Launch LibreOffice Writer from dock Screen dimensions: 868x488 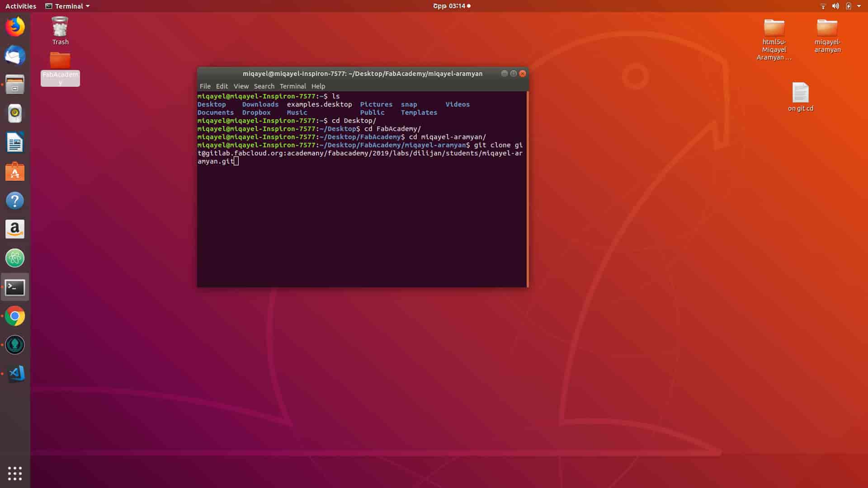tap(15, 143)
